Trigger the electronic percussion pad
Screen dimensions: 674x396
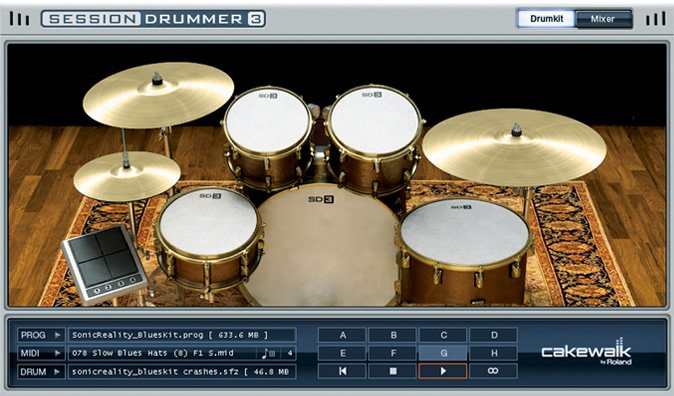coord(104,263)
